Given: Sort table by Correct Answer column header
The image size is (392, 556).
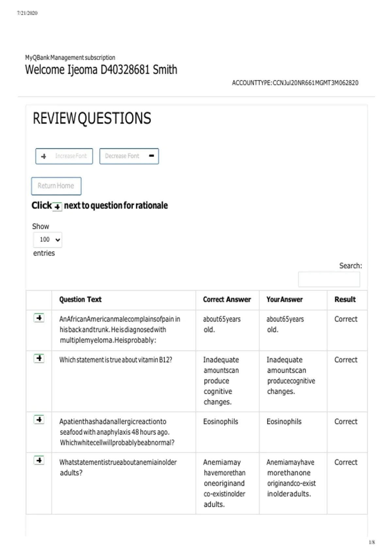Looking at the screenshot, I should 227,299.
